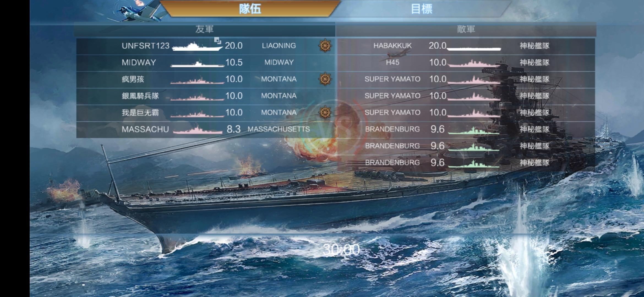Click the small overlay icon above UNFSRT123's ship

[217, 41]
